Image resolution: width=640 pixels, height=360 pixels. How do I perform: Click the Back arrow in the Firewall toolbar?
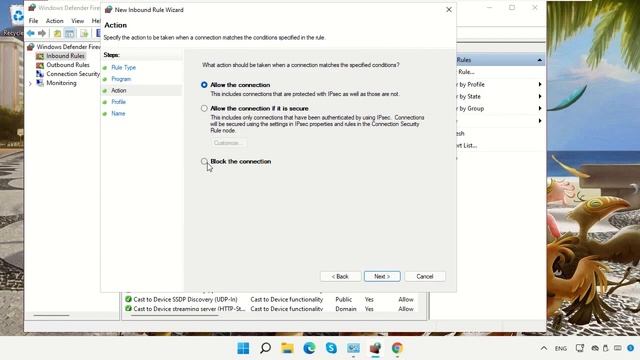[31, 33]
